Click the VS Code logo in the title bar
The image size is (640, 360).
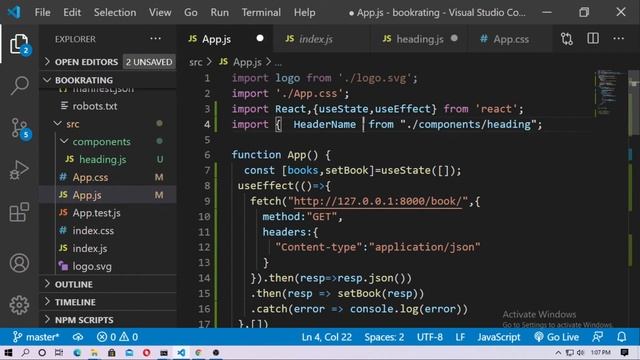click(14, 12)
